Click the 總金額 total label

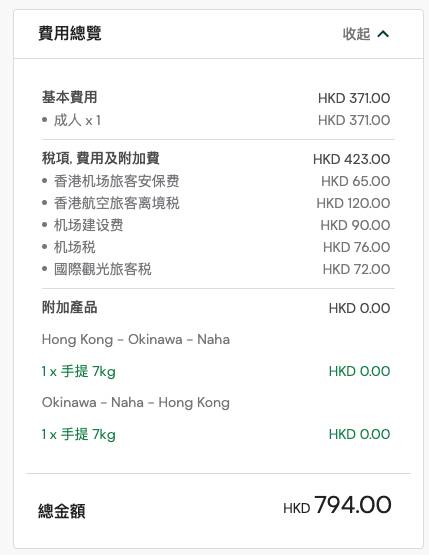tap(62, 511)
